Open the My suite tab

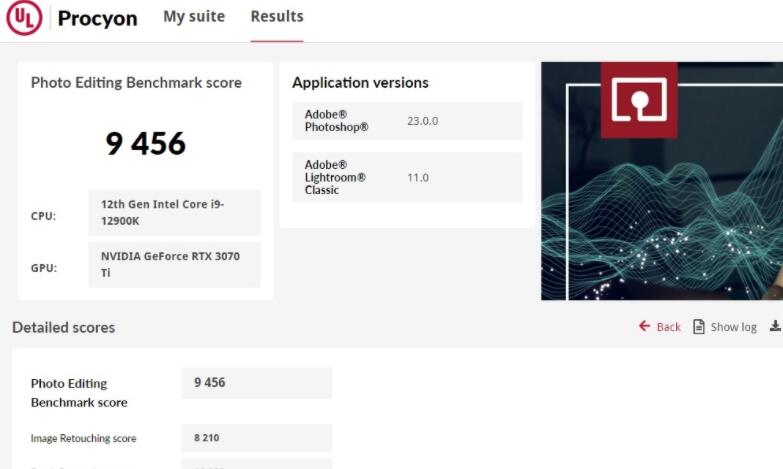pos(194,17)
